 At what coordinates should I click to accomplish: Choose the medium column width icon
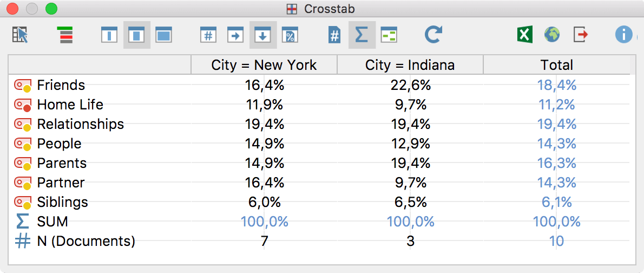point(136,35)
